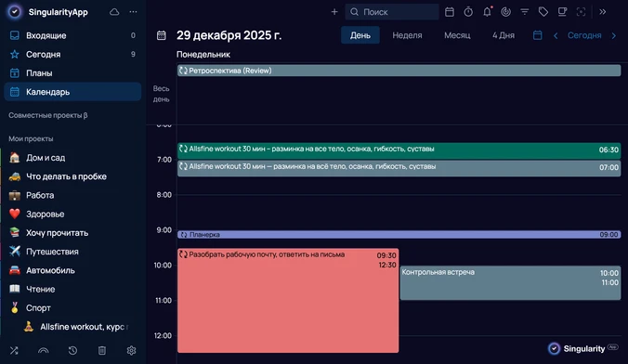Open the three-dots menu beside SingularityApp
628x364 pixels.
[x=134, y=12]
